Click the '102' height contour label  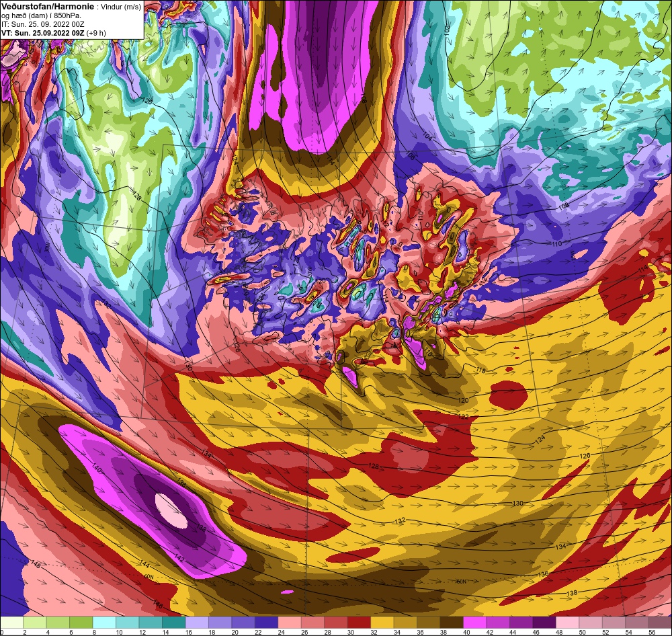coord(448,30)
